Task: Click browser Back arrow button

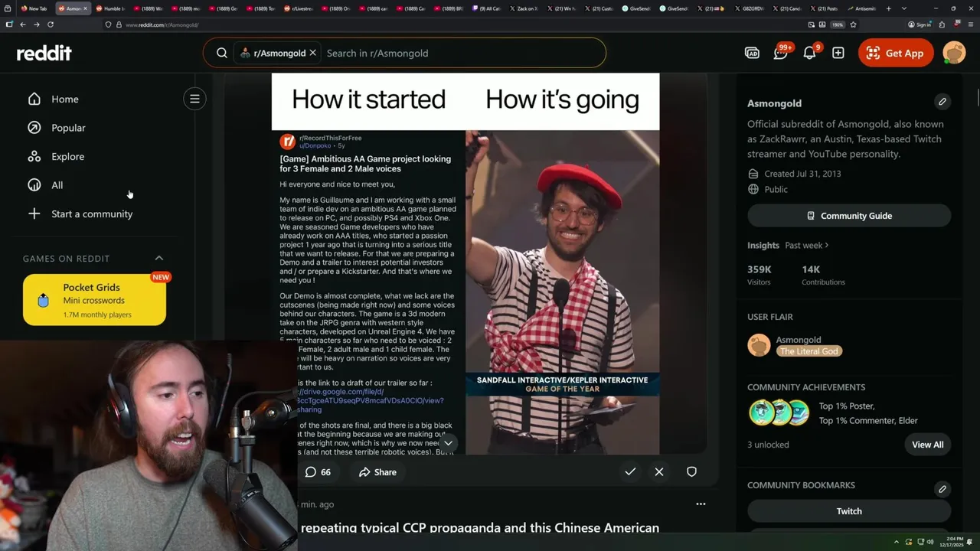Action: [x=23, y=24]
